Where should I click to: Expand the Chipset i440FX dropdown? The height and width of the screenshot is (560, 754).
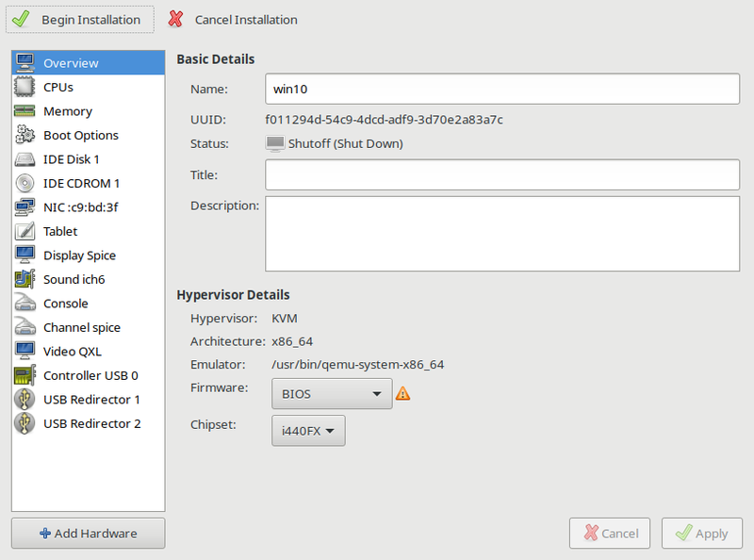click(308, 430)
